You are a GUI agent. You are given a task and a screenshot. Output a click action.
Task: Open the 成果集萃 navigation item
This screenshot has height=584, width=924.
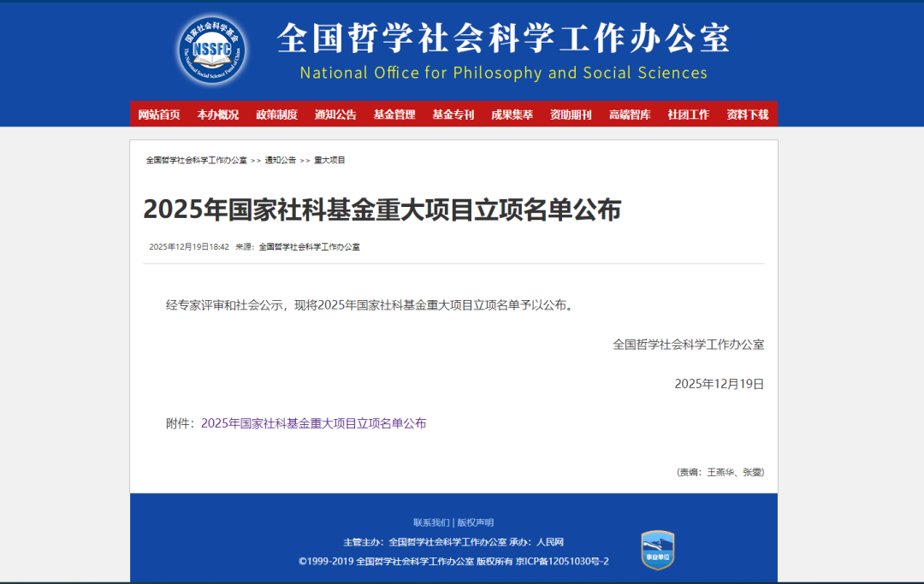click(512, 115)
